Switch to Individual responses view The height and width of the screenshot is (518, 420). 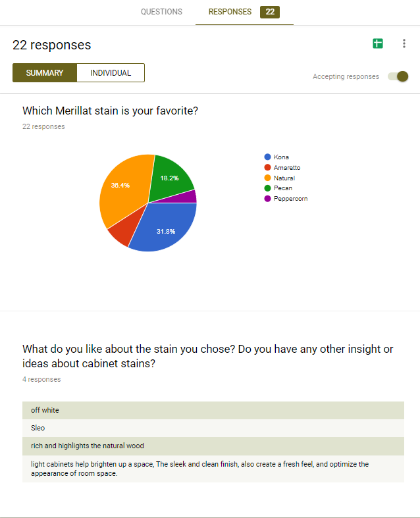tap(111, 73)
